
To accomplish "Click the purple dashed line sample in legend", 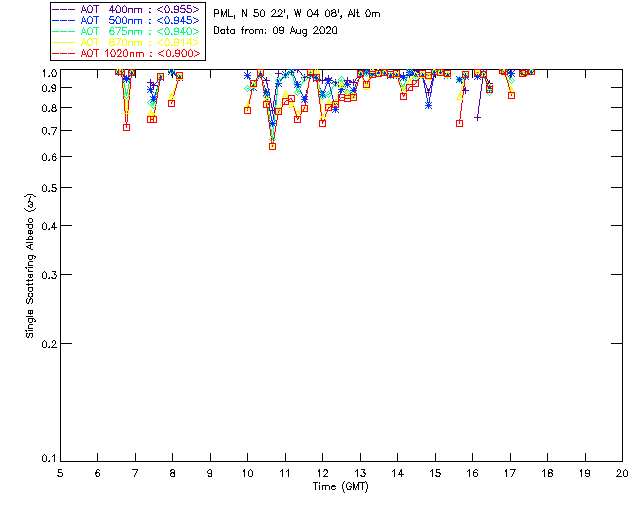I will [x=64, y=9].
